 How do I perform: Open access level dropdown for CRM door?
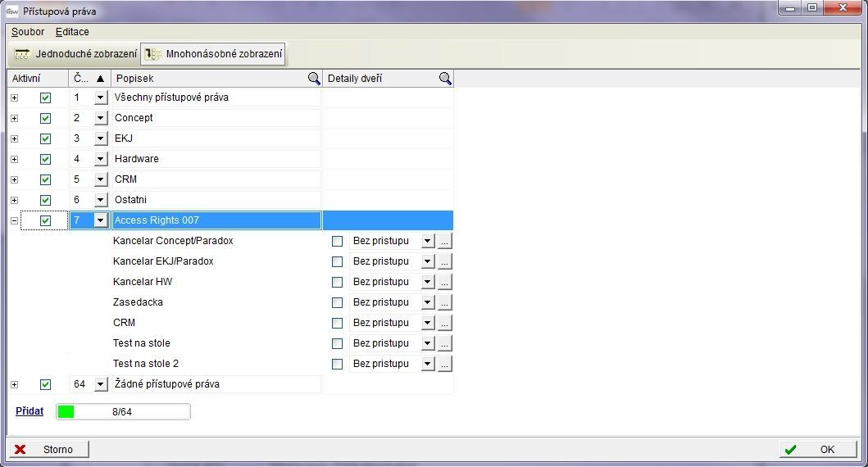click(x=427, y=323)
